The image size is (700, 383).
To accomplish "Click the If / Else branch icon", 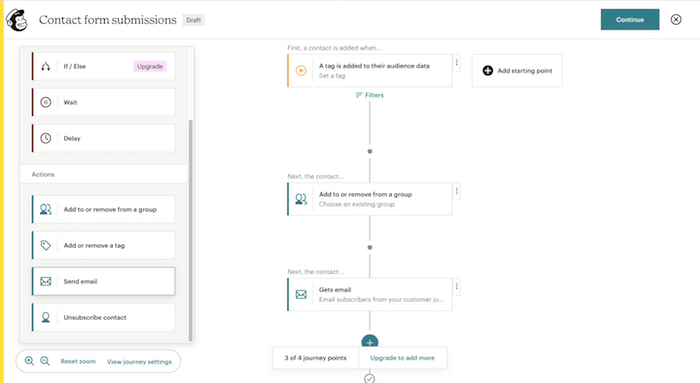I will pyautogui.click(x=46, y=67).
